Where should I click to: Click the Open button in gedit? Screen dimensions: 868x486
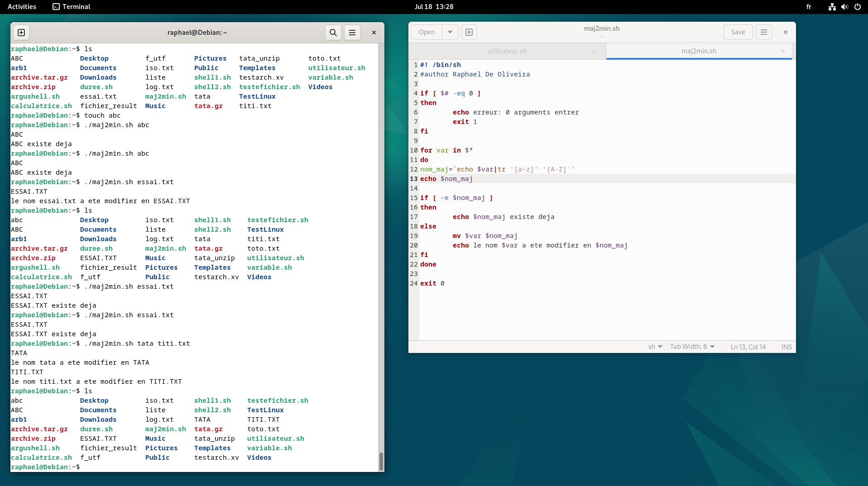(x=427, y=32)
